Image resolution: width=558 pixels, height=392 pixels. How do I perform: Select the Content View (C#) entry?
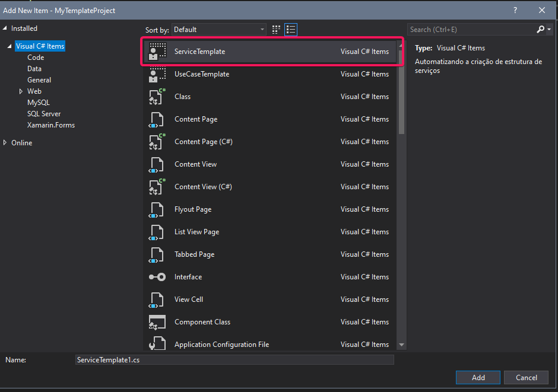coord(271,187)
